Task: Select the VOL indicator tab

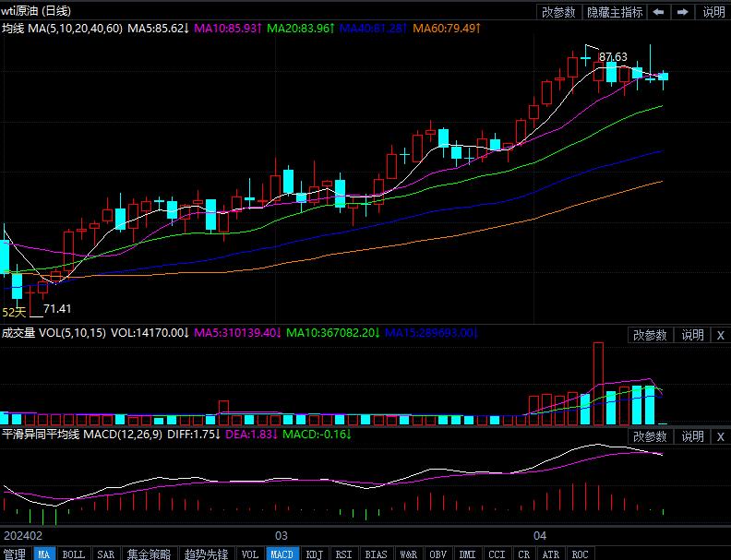Action: click(x=250, y=554)
